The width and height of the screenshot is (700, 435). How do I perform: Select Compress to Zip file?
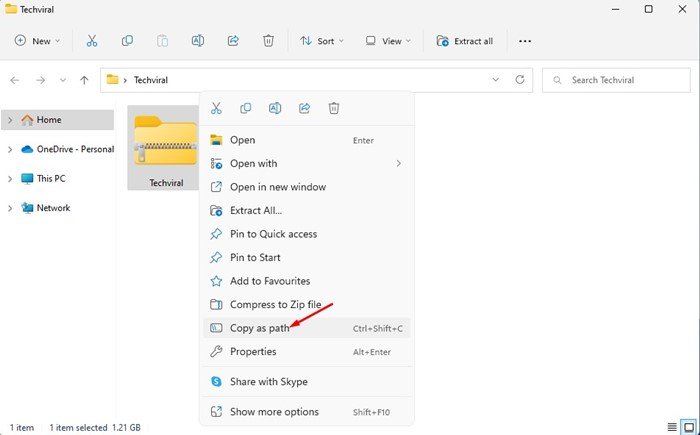coord(307,305)
